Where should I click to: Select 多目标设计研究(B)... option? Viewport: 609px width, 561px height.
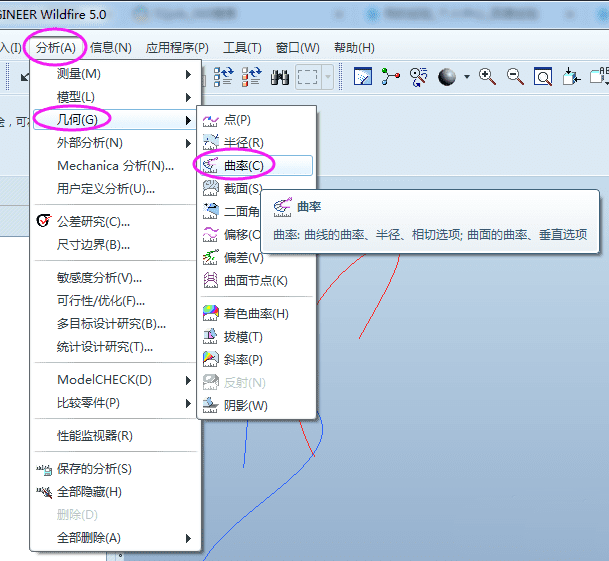[x=116, y=324]
